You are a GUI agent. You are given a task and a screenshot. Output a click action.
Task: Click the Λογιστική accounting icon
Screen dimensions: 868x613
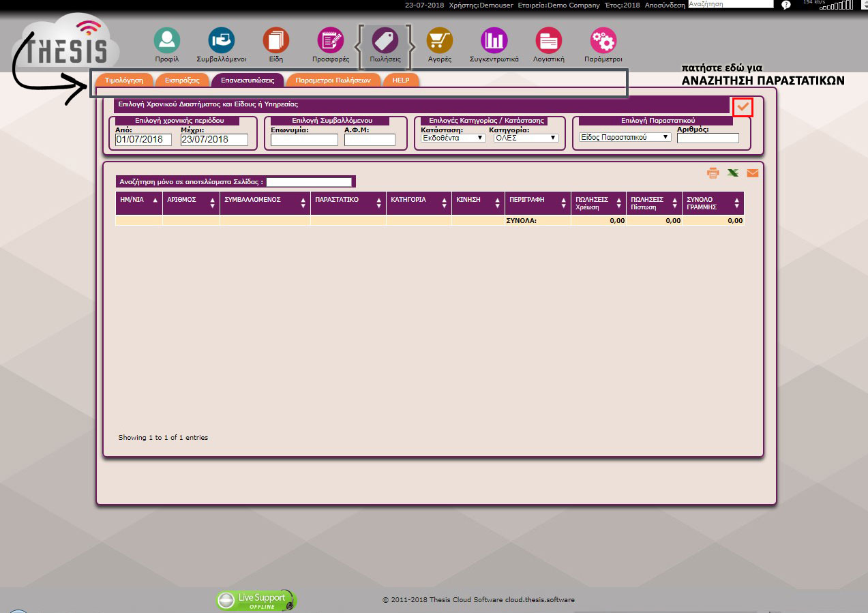tap(548, 41)
